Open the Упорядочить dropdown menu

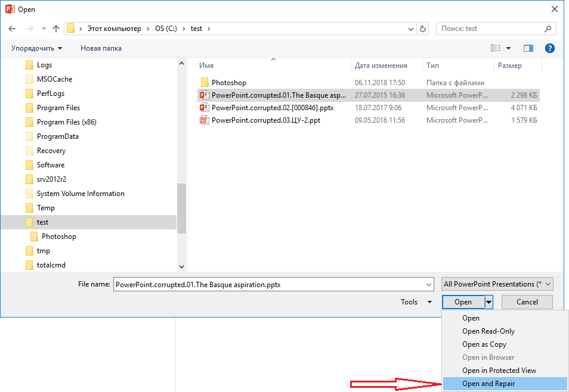pyautogui.click(x=36, y=48)
